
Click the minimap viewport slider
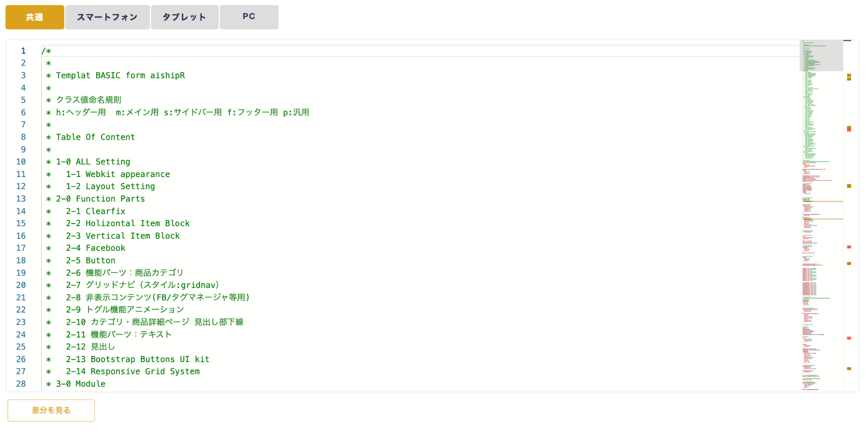821,56
